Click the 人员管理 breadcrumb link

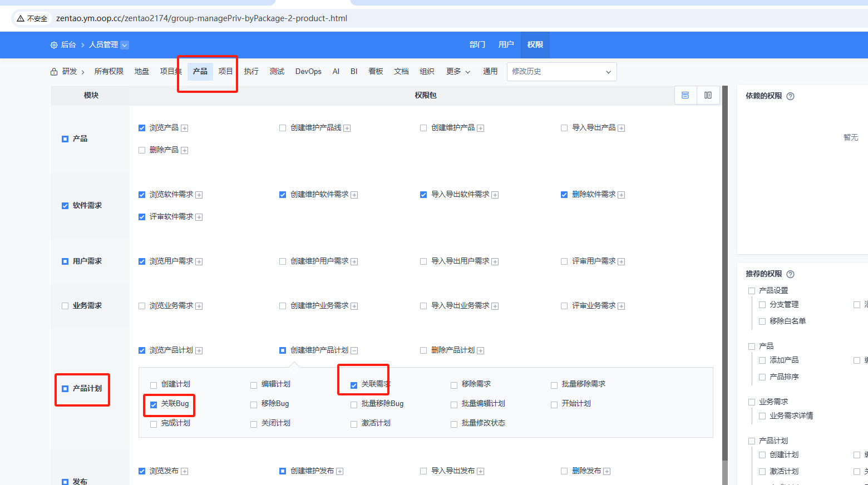[103, 45]
